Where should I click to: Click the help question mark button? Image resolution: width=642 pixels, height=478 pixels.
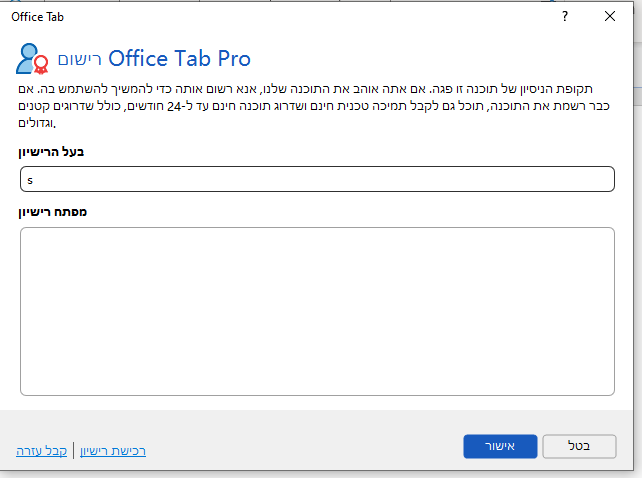(x=565, y=16)
